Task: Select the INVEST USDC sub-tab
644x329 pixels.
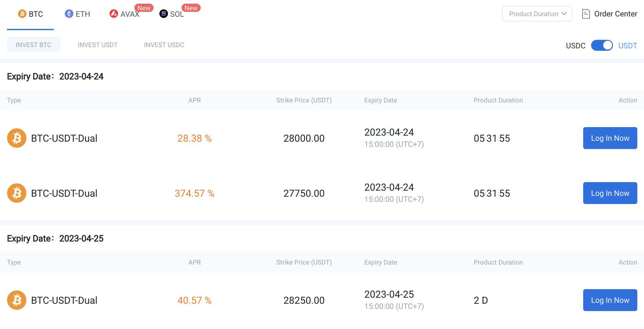Action: [164, 45]
